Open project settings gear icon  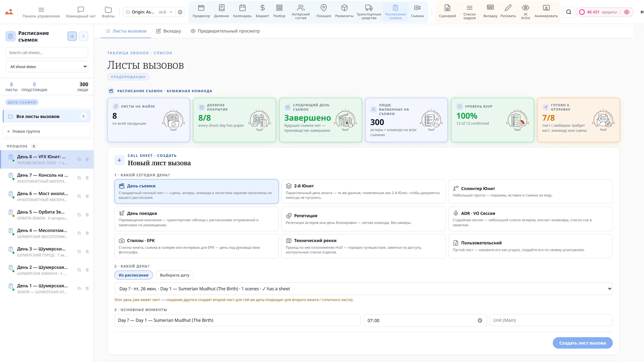[x=180, y=12]
